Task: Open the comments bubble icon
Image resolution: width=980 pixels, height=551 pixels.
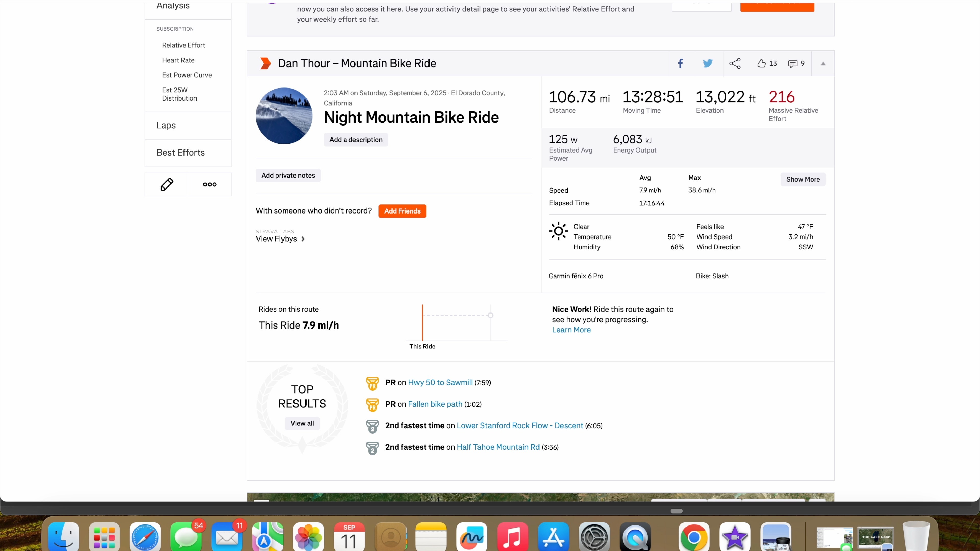Action: (792, 64)
